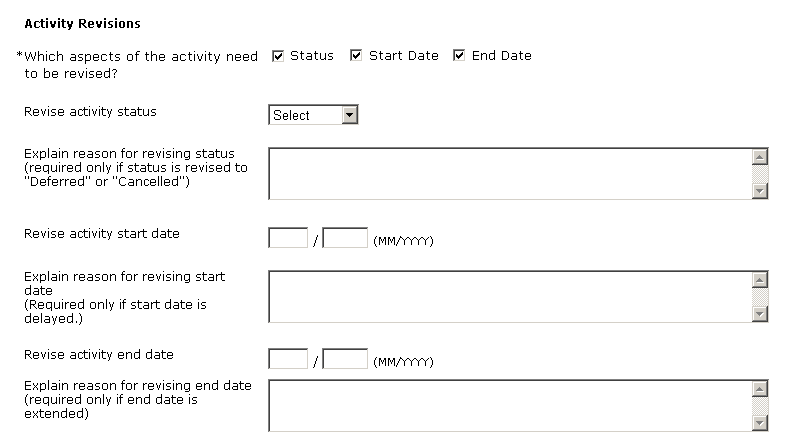Uncheck the Status checkbox

[278, 56]
